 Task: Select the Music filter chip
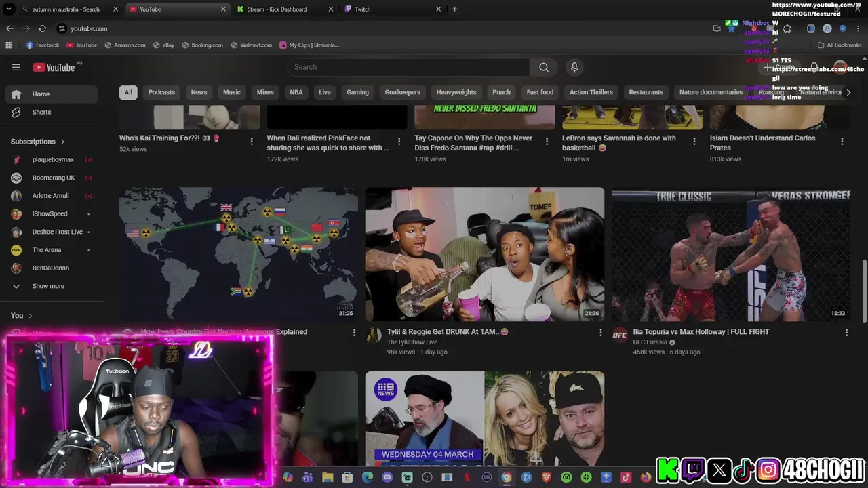232,92
